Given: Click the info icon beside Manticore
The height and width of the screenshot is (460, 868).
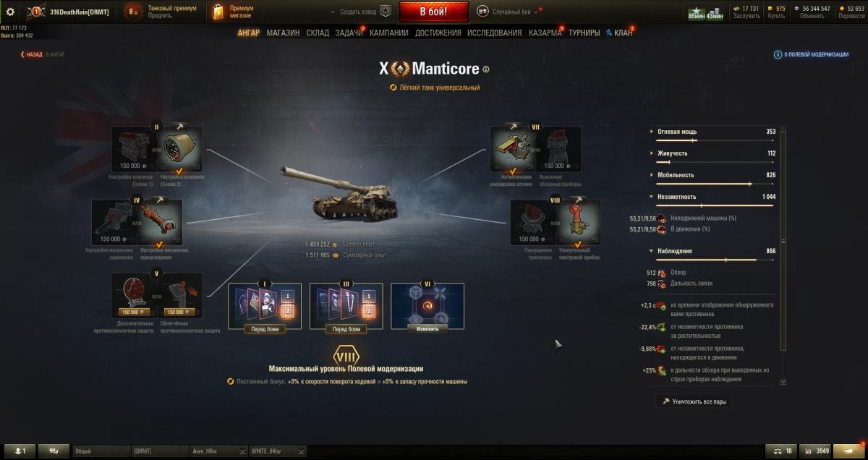Looking at the screenshot, I should click(486, 69).
